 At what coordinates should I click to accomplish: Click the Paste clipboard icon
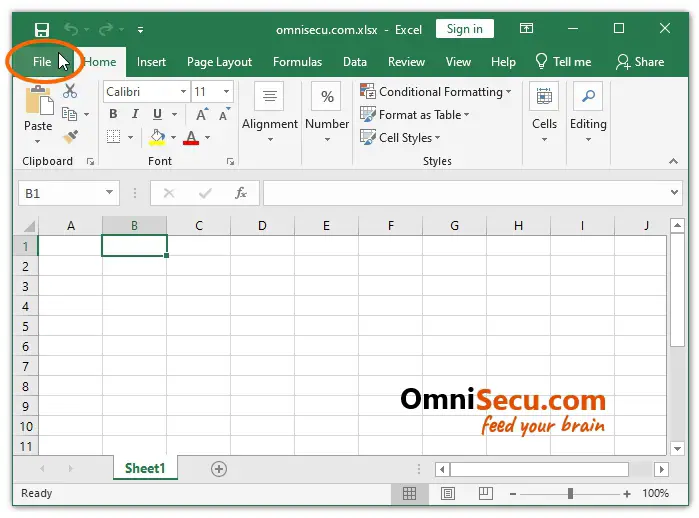pos(39,99)
